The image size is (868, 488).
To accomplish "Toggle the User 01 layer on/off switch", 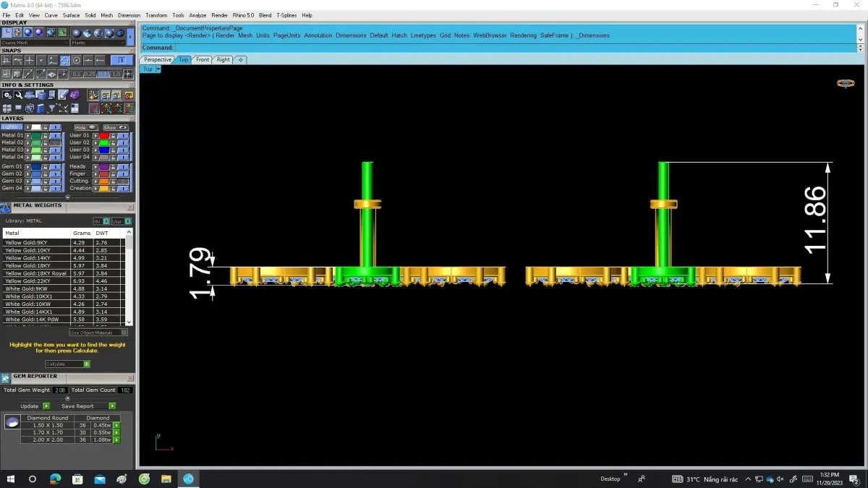I will [123, 136].
